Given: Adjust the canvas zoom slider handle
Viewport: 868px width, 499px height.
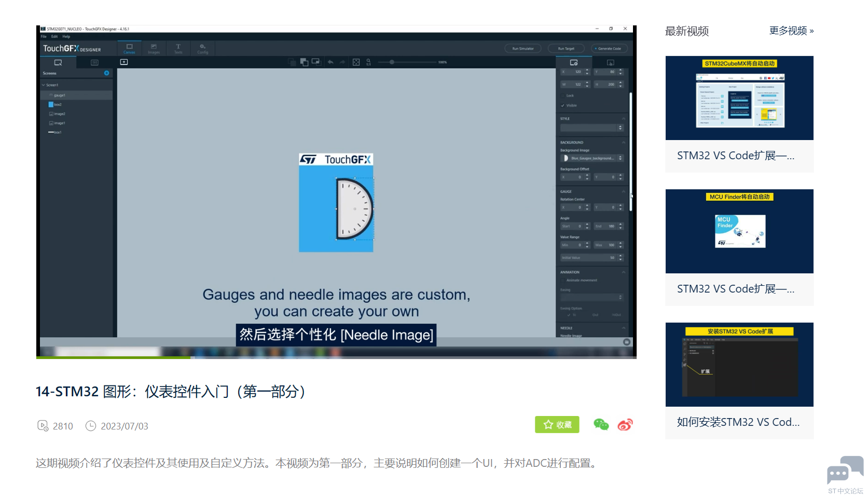Looking at the screenshot, I should (x=392, y=62).
